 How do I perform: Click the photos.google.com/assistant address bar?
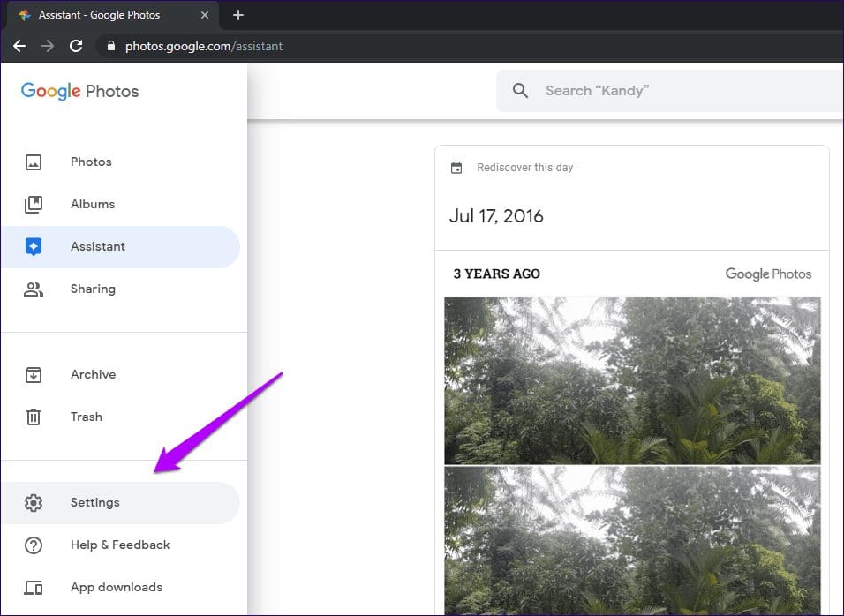[468, 46]
